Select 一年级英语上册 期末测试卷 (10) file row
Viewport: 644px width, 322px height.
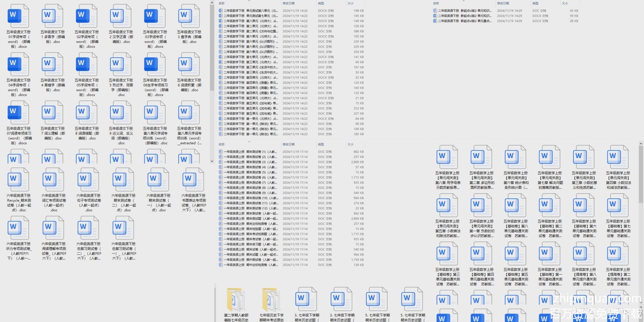click(251, 198)
